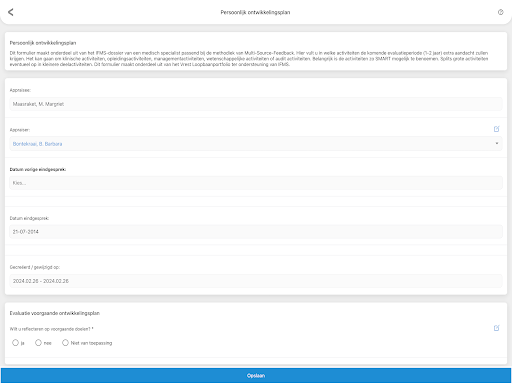Go back using the top-left arrow

tap(11, 12)
